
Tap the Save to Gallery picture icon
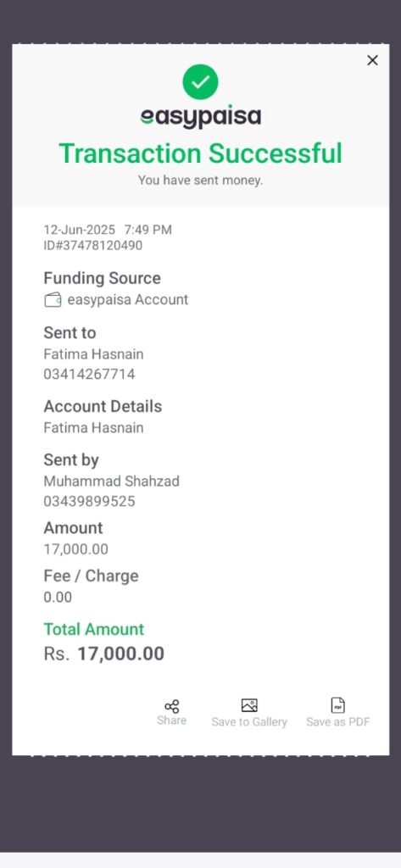(x=249, y=705)
